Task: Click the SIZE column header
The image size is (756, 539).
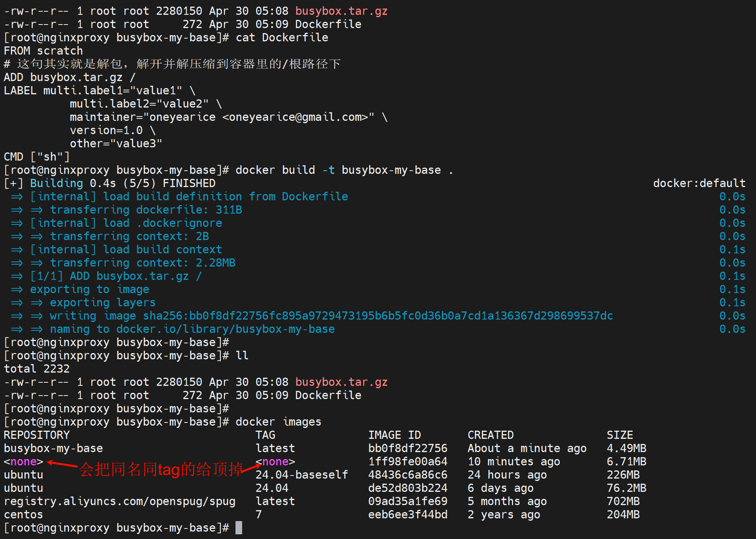Action: point(620,435)
